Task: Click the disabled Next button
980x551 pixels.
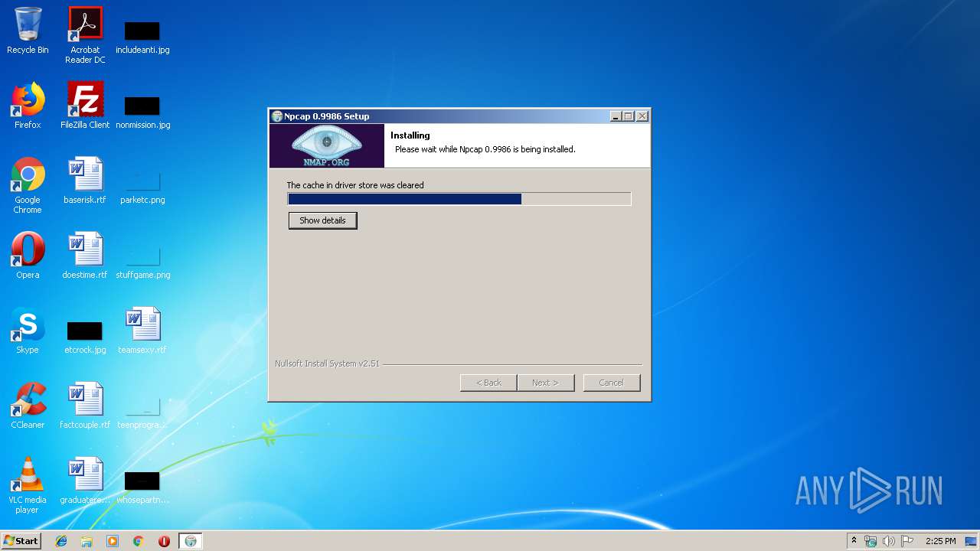Action: (x=545, y=383)
